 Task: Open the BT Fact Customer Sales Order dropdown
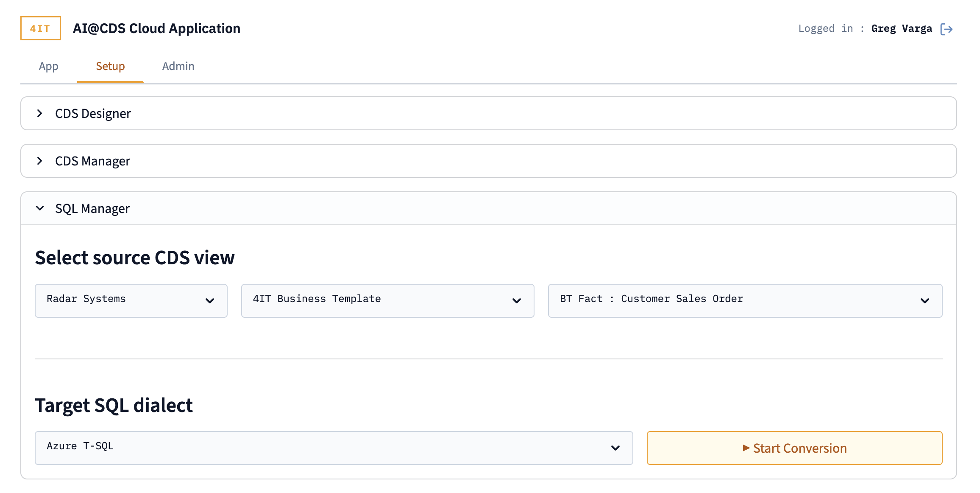coord(744,301)
